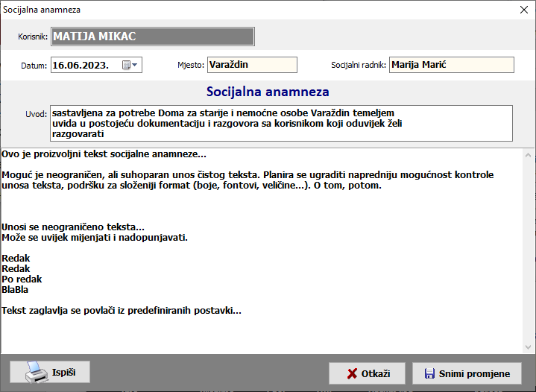
Task: Click the text area scrollbar down arrow
Action: point(529,347)
